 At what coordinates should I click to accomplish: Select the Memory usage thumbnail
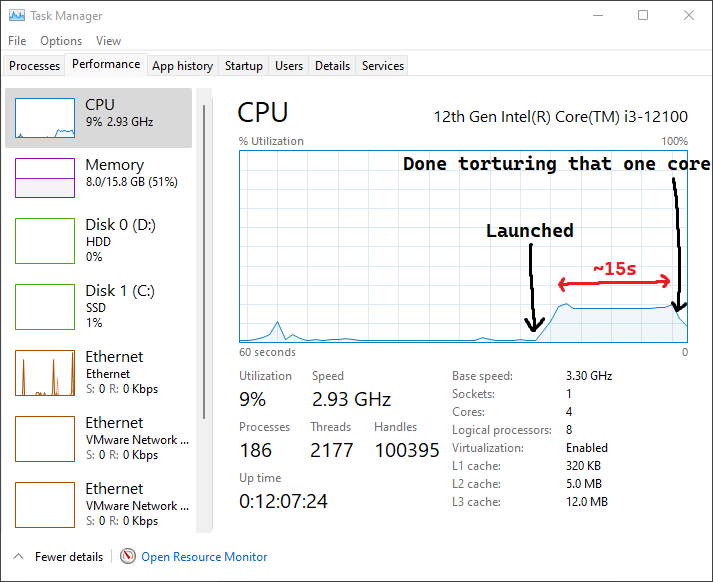pyautogui.click(x=45, y=178)
